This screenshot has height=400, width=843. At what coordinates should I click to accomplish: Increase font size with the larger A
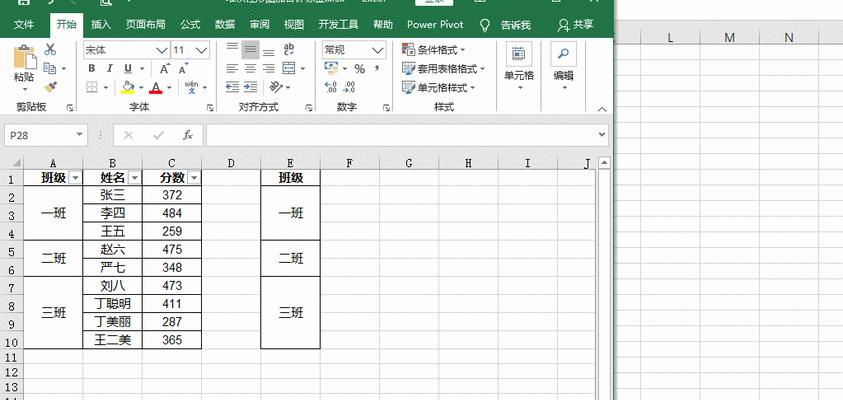[165, 69]
